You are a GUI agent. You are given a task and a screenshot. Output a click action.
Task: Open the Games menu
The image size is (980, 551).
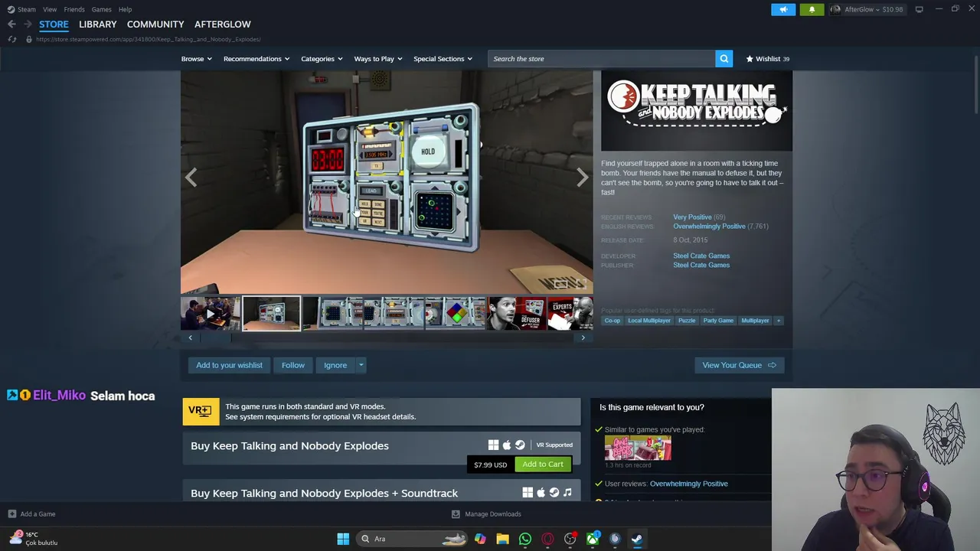point(101,9)
